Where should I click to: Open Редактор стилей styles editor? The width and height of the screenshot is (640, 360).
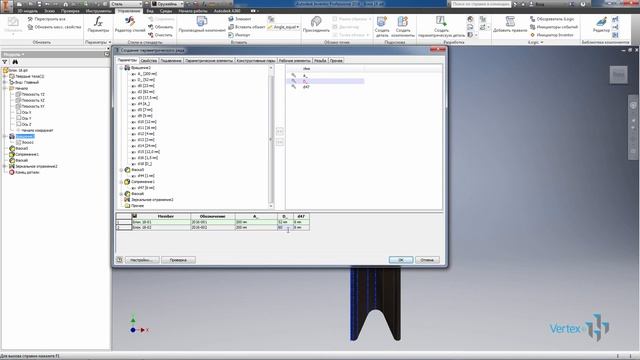(130, 24)
